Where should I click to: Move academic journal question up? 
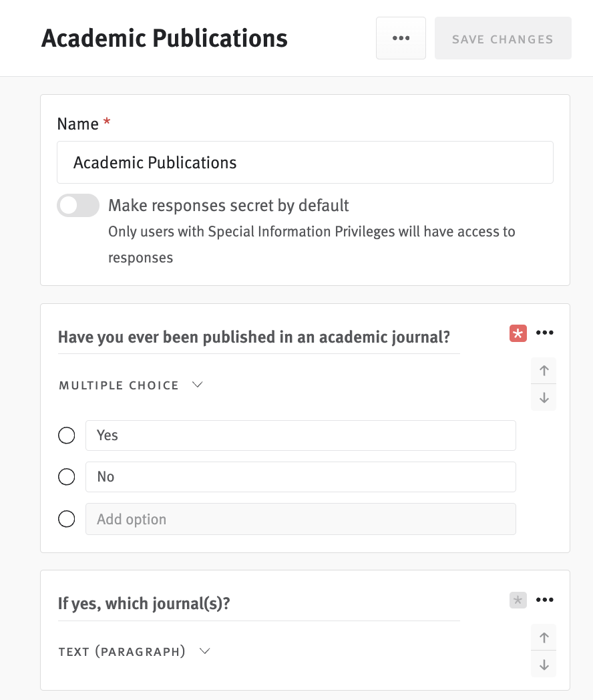[x=544, y=371]
